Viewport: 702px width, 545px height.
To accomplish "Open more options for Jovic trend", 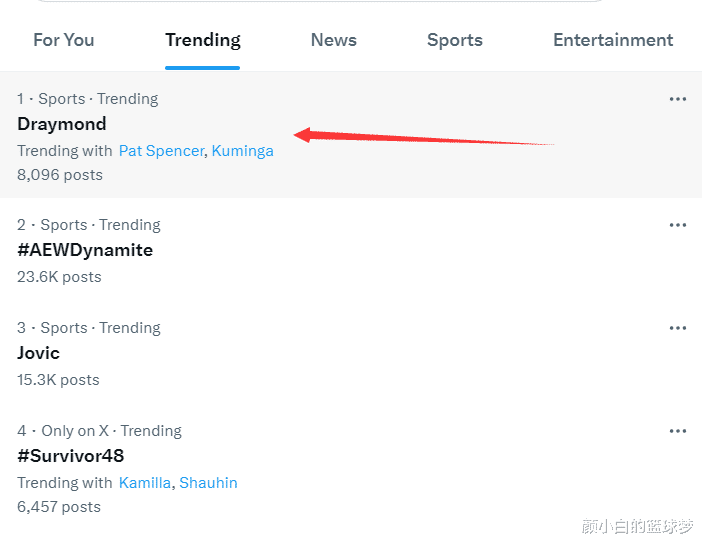I will (678, 328).
